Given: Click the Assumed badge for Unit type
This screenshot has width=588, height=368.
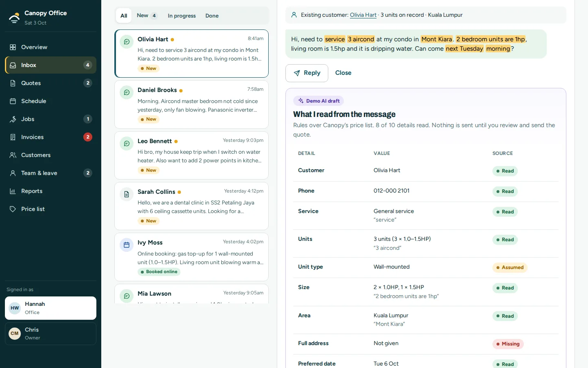Looking at the screenshot, I should [x=510, y=267].
